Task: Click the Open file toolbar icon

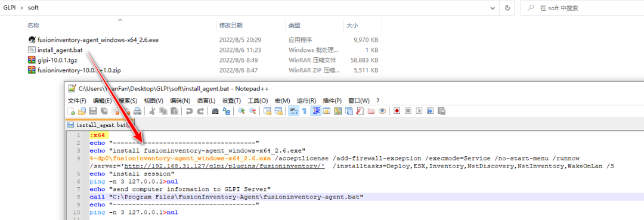Action: pyautogui.click(x=82, y=111)
